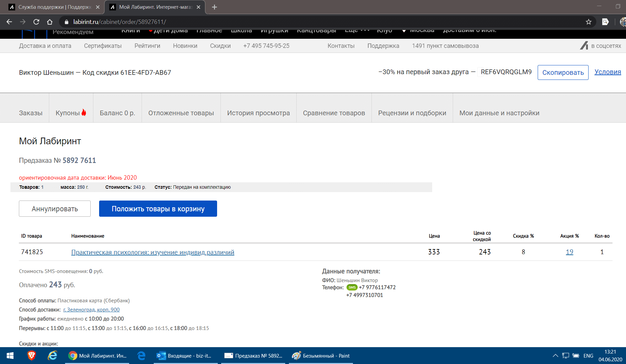626x364 pixels.
Task: Click the Акция value 19 link
Action: pos(569,252)
